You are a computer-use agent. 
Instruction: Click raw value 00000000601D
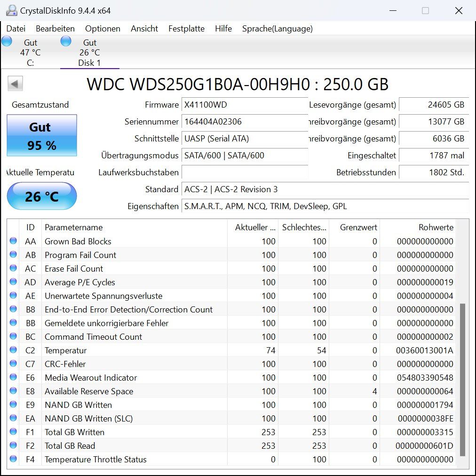coord(424,445)
